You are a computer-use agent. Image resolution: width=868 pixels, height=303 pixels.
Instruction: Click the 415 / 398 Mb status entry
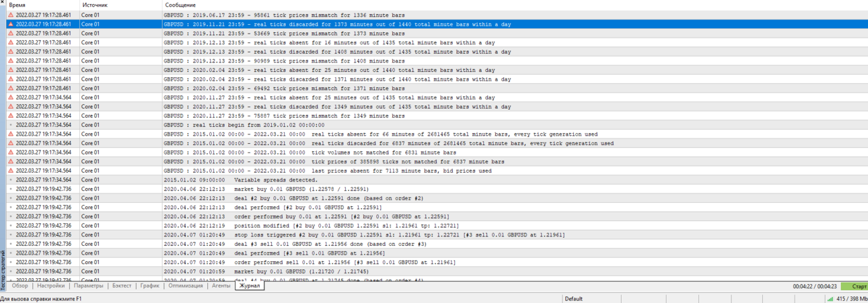click(851, 299)
